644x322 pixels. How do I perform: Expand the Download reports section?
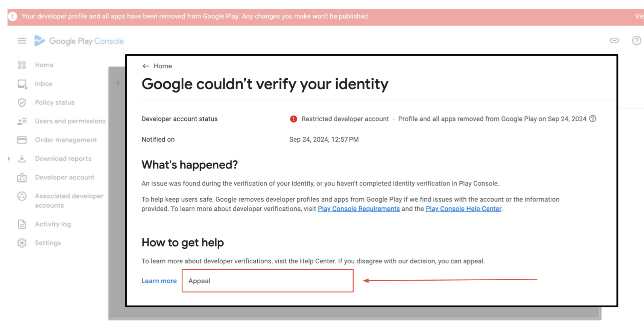tap(9, 159)
